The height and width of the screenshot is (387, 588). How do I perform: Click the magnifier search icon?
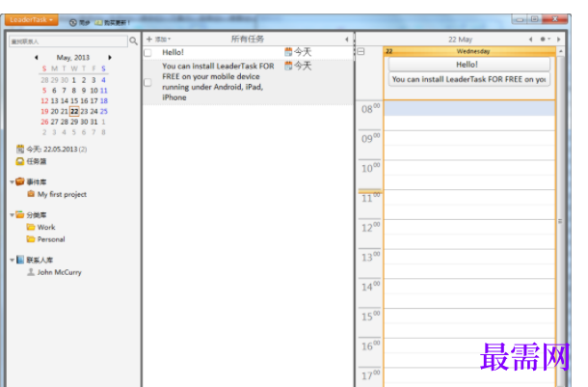pyautogui.click(x=133, y=41)
